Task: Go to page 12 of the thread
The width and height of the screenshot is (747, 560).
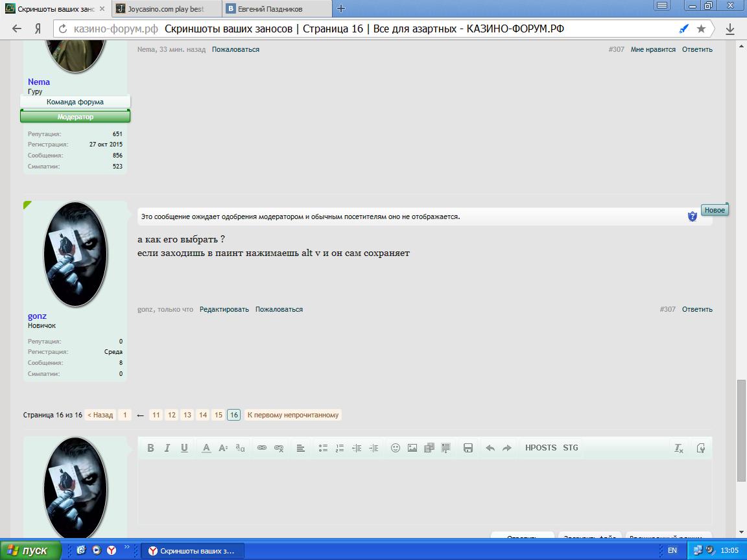Action: pyautogui.click(x=171, y=415)
